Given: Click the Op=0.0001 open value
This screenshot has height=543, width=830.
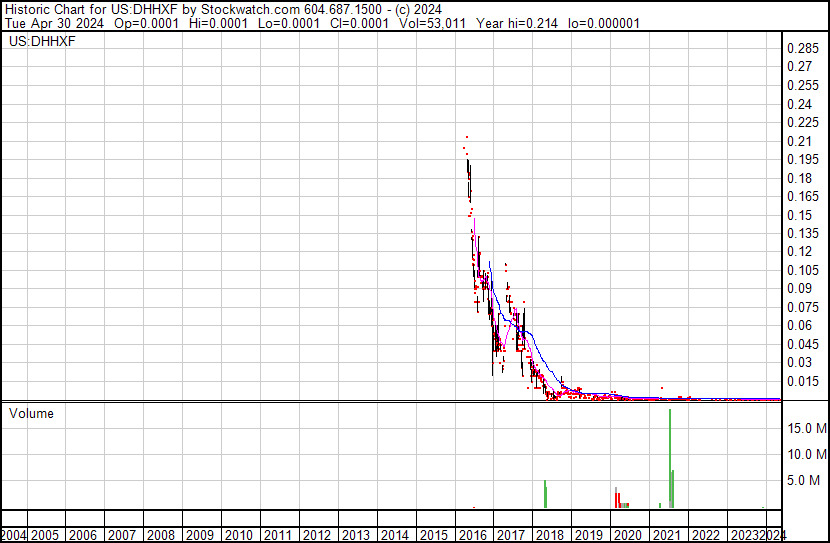Looking at the screenshot, I should [147, 23].
